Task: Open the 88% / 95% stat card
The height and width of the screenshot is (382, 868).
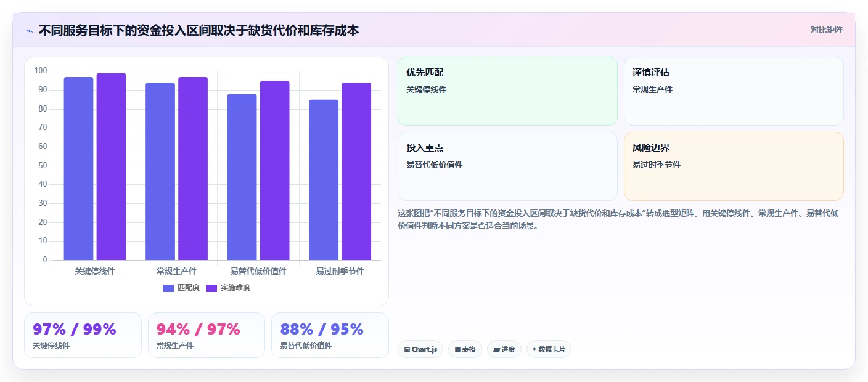Action: (330, 335)
